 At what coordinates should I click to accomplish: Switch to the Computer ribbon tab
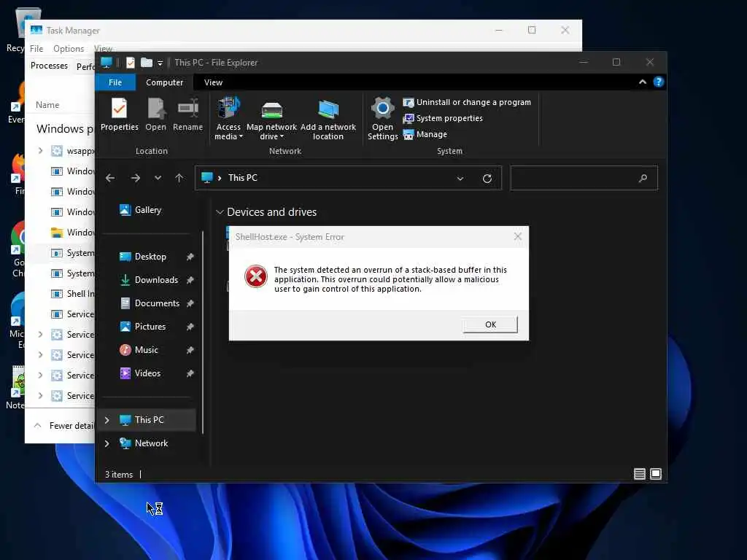pos(164,82)
